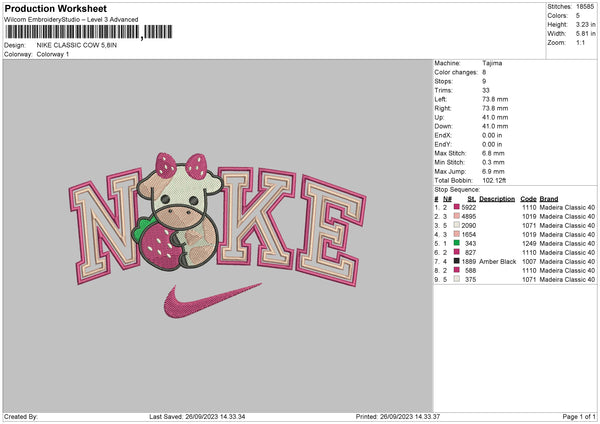Click the Max Jump value "6.9 mm"
This screenshot has height=424, width=600.
[x=493, y=171]
